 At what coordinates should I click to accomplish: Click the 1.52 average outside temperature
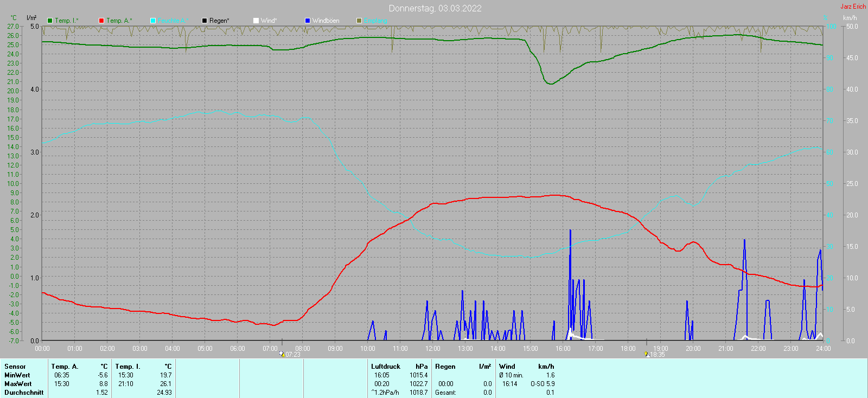click(102, 393)
